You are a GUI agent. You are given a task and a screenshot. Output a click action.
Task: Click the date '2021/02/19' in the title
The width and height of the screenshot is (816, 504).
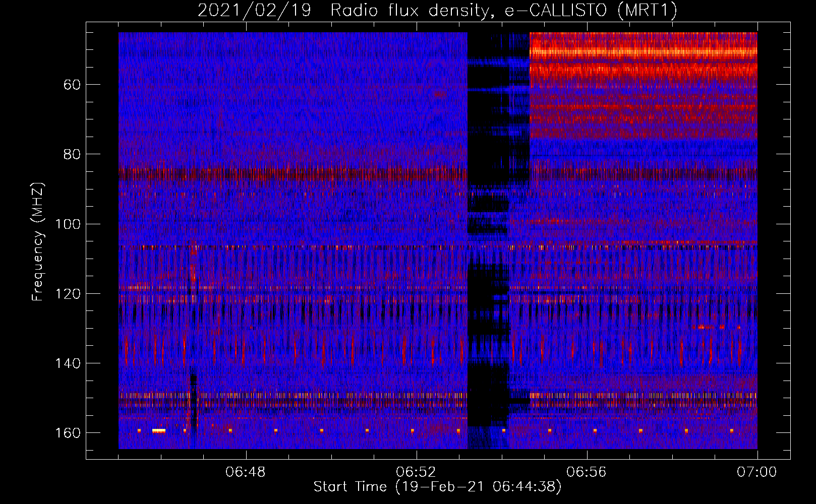pos(254,10)
